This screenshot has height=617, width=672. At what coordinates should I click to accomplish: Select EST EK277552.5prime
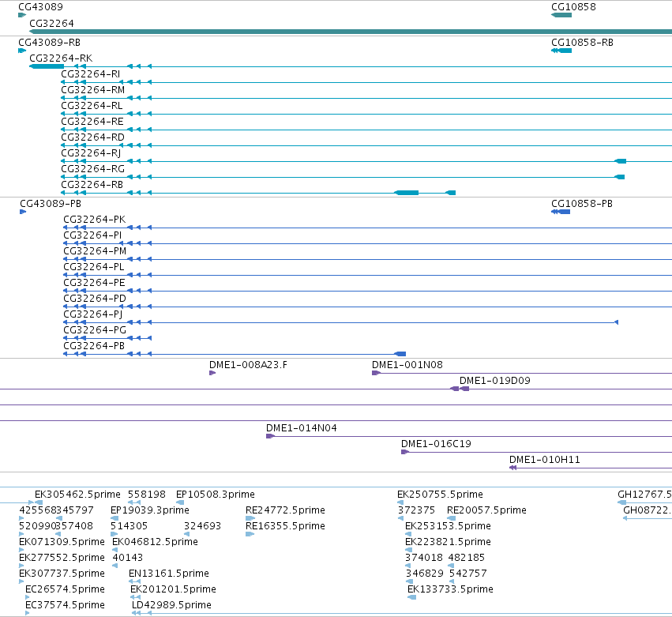click(x=62, y=558)
